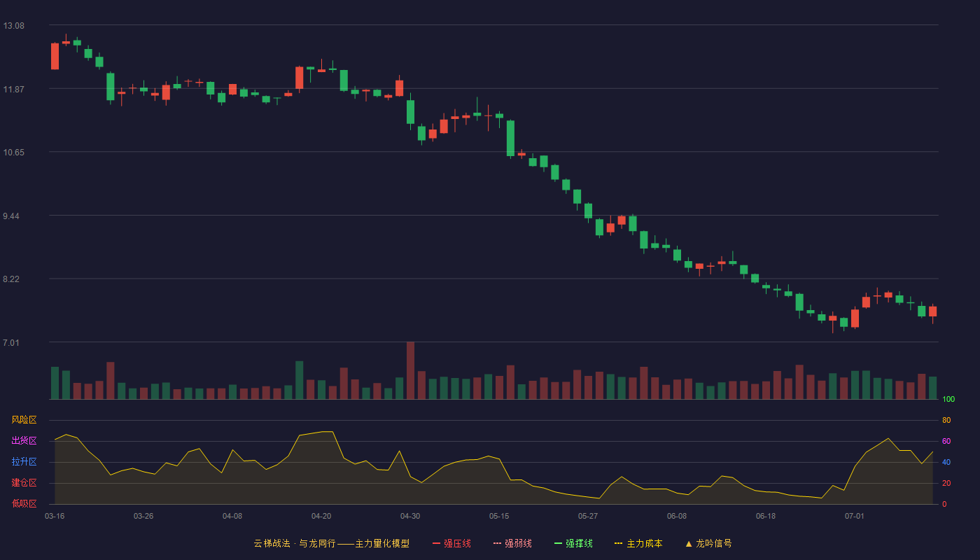The width and height of the screenshot is (980, 560).
Task: Click the large green candle after 05-15
Action: tap(510, 138)
